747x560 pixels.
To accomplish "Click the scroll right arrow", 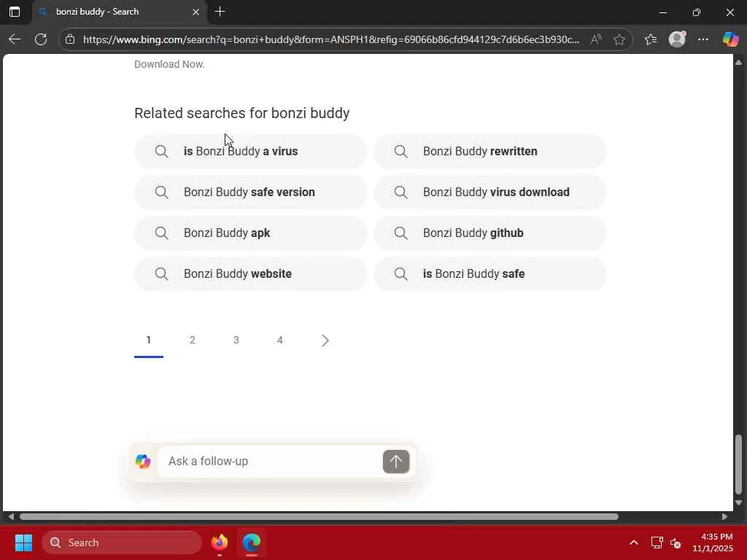I will (x=724, y=517).
